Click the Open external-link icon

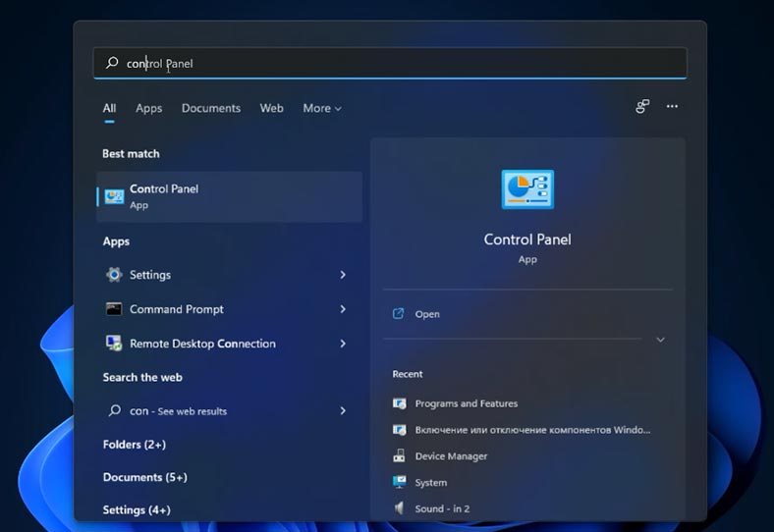click(x=399, y=314)
